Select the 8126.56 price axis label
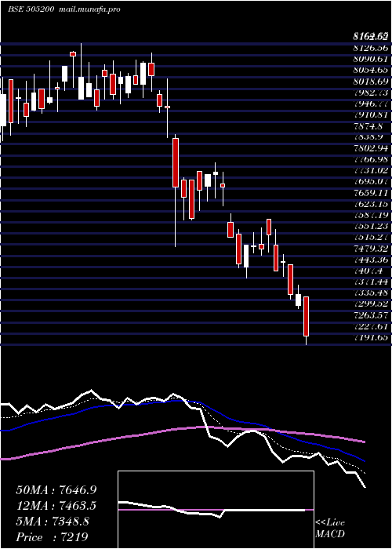 pos(370,48)
